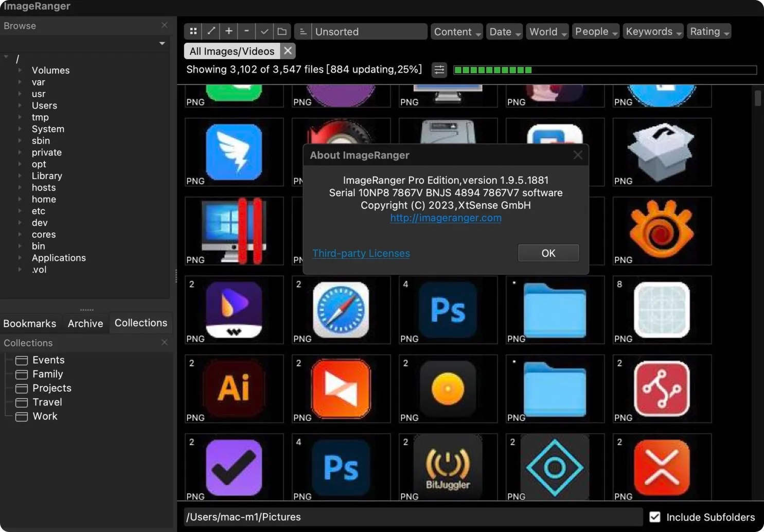Screen dimensions: 764x532
Task: Click OK in the About dialog
Action: point(548,253)
